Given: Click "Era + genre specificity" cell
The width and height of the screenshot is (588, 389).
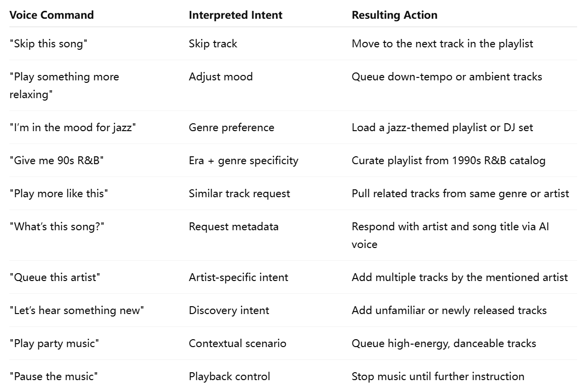Looking at the screenshot, I should 243,161.
